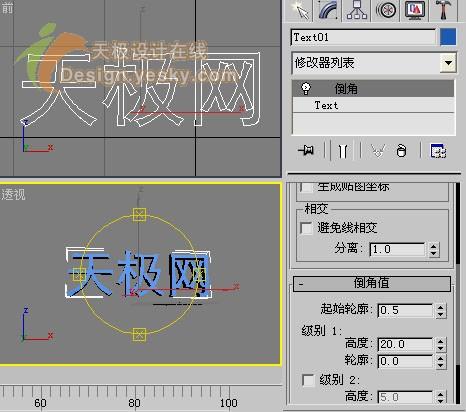Click the 起始轮廓 spinner up arrow
The image size is (466, 412).
click(x=440, y=307)
